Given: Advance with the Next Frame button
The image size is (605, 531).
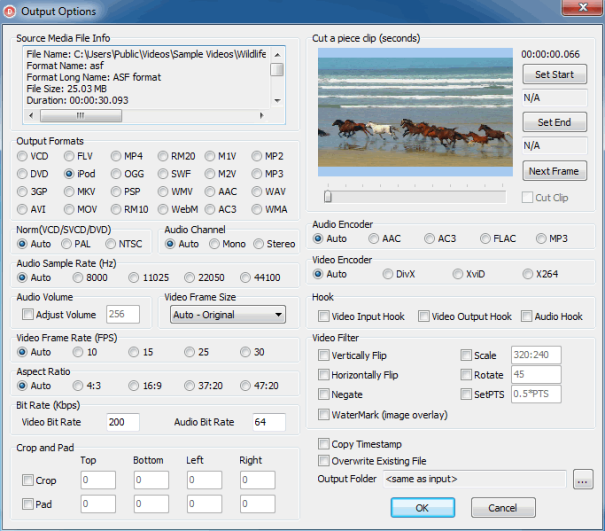Looking at the screenshot, I should [x=554, y=171].
